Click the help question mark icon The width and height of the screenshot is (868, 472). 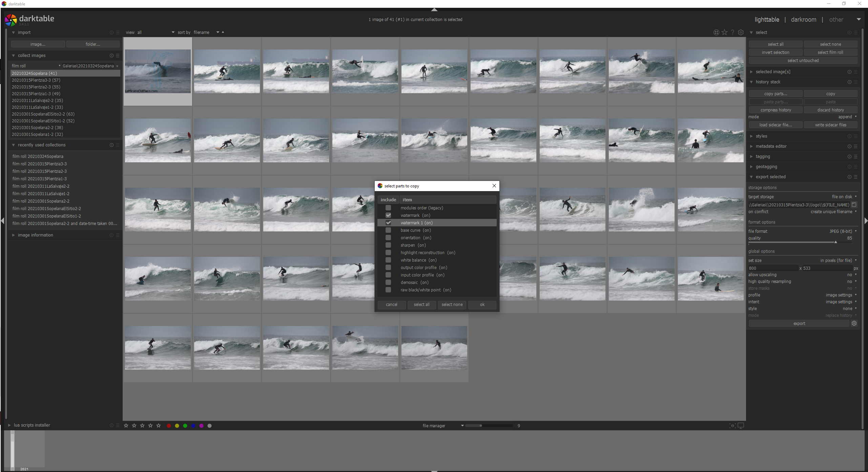click(x=732, y=32)
